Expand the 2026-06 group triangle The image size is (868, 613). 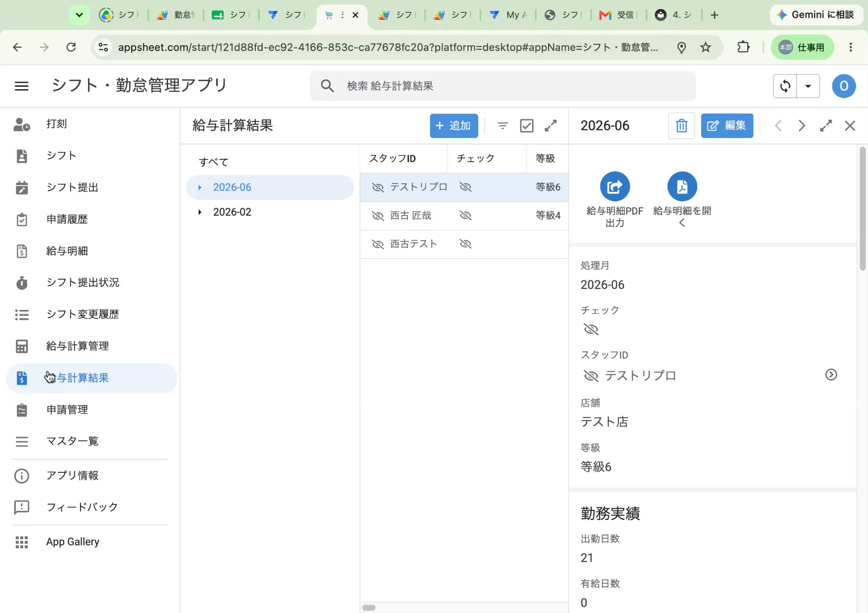(200, 187)
